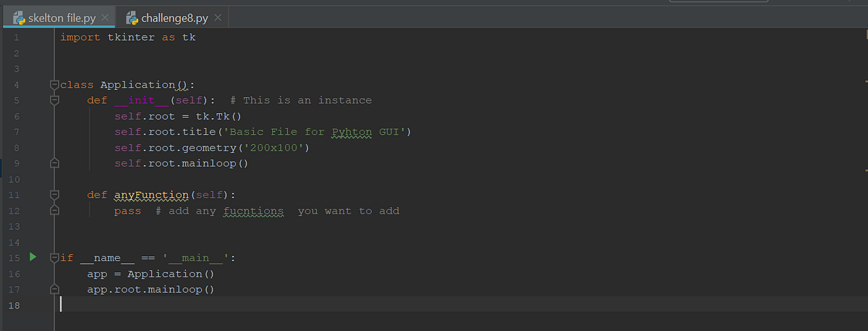
Task: Click the 'anyFunction' method name
Action: pos(151,195)
